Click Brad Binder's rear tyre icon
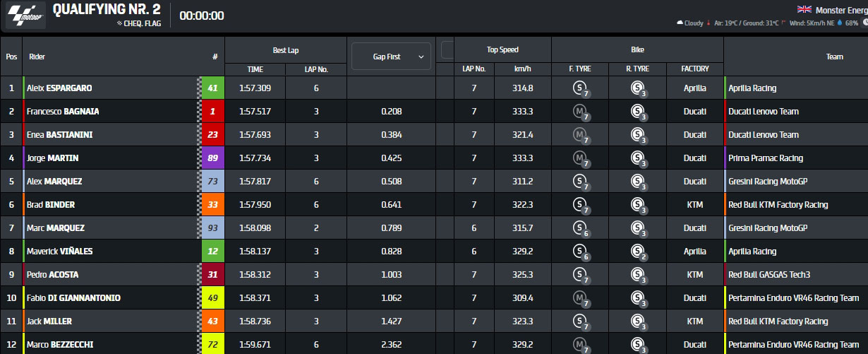This screenshot has height=354, width=868. click(637, 205)
